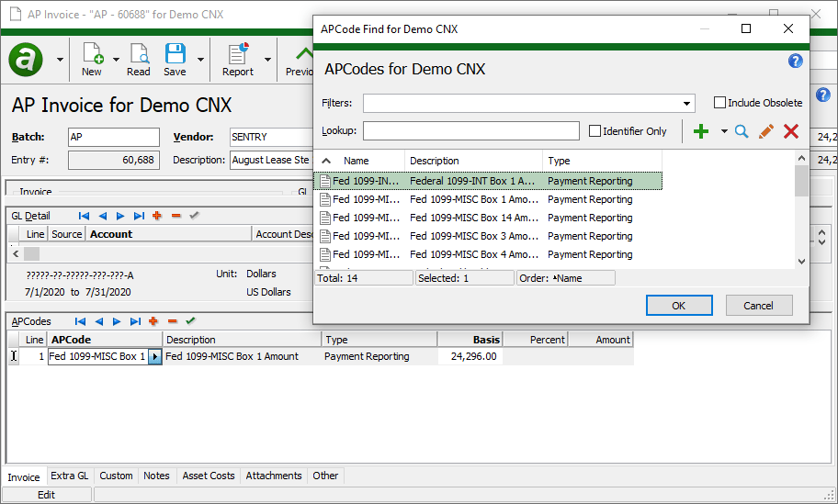Enable the Include Obsolete checkbox
This screenshot has width=838, height=504.
(720, 103)
